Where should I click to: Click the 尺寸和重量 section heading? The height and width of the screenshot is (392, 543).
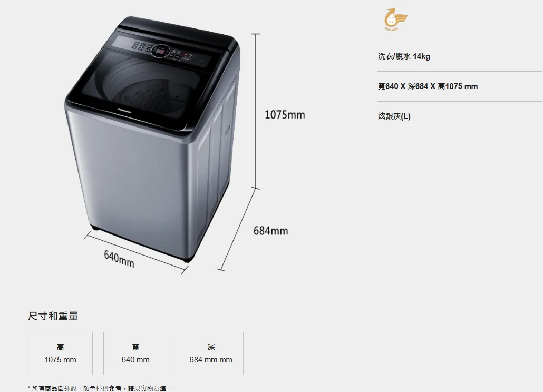tap(53, 316)
